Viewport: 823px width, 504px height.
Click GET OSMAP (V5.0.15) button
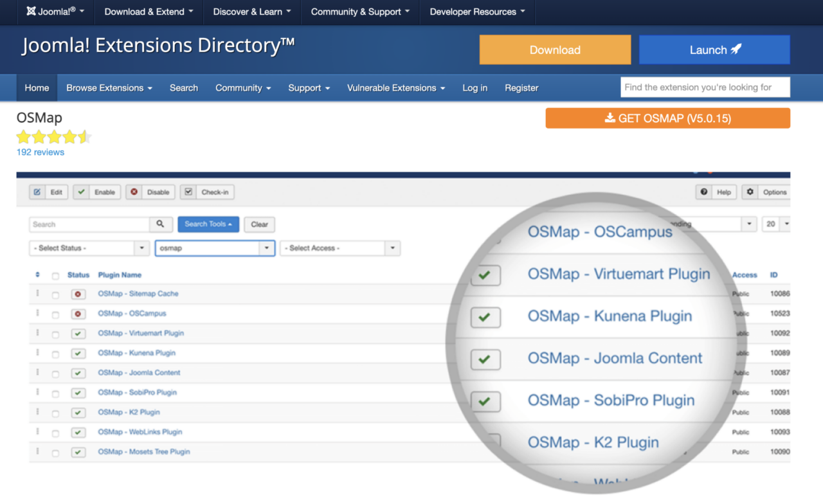coord(667,118)
